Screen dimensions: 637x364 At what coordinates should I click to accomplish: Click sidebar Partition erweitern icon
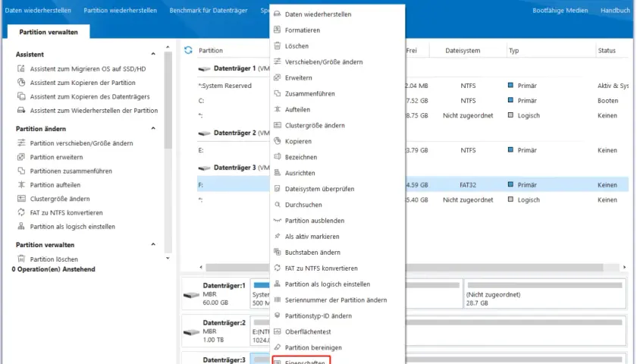pos(21,156)
